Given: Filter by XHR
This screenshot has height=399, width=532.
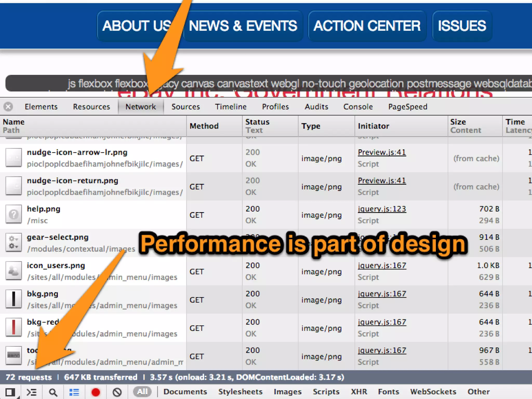Looking at the screenshot, I should click(x=359, y=392).
